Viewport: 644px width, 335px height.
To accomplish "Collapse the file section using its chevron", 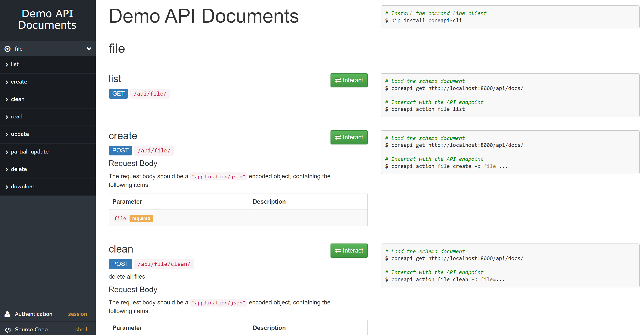I will point(89,49).
